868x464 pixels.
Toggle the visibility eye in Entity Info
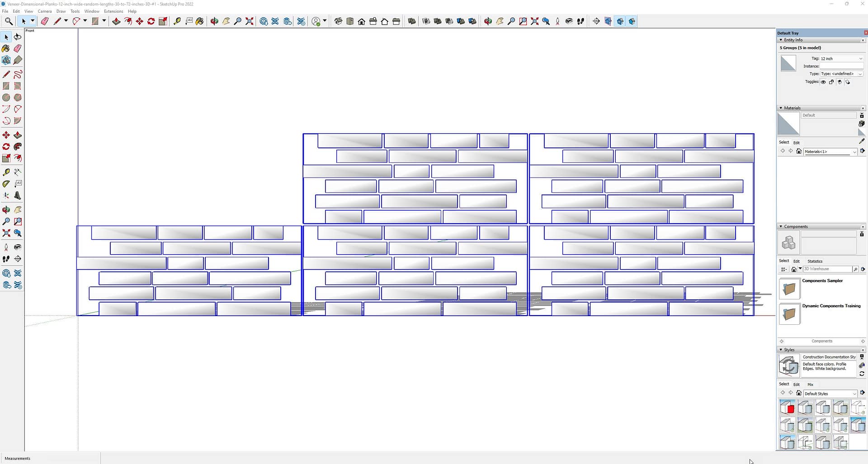(x=823, y=82)
